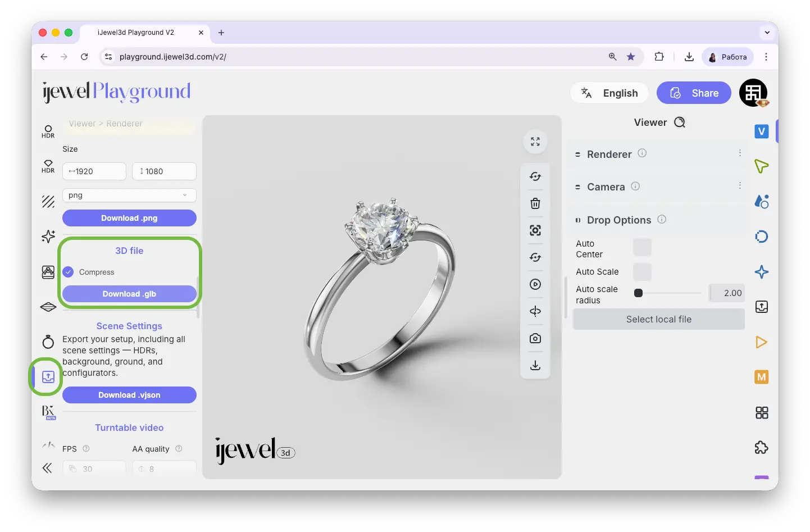Open the diamond HDR sidebar icon
Screen dimensions: 810x532
48,166
